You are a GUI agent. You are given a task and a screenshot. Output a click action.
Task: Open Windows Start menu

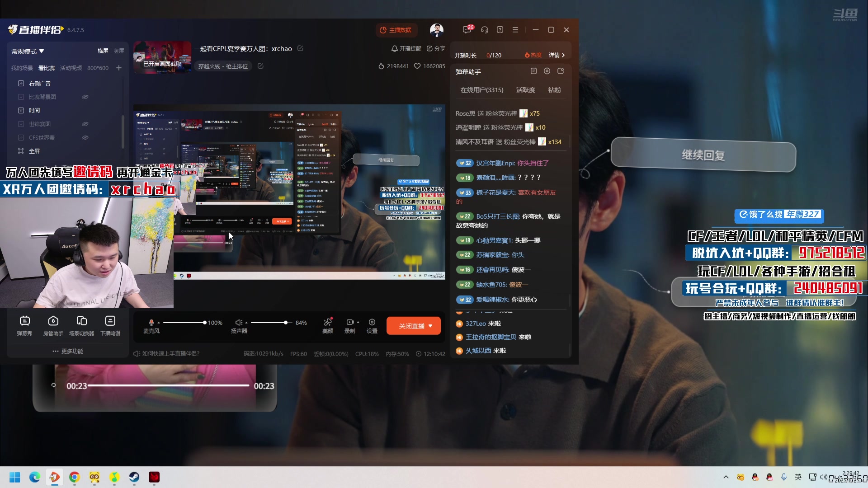pos(15,477)
